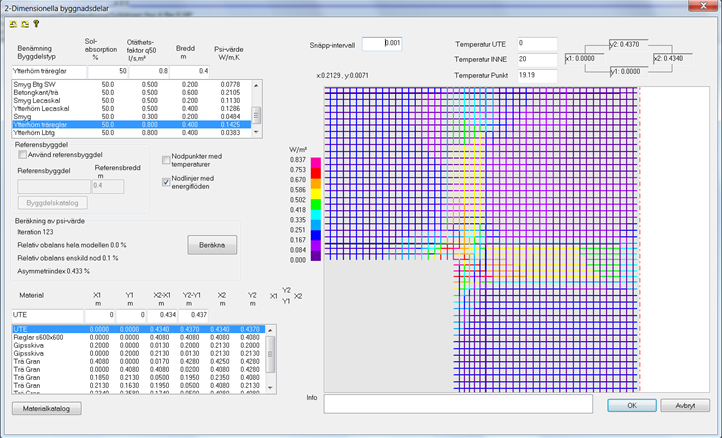This screenshot has width=722, height=438.
Task: Click the material list scrollbar thumb
Action: pos(270,354)
